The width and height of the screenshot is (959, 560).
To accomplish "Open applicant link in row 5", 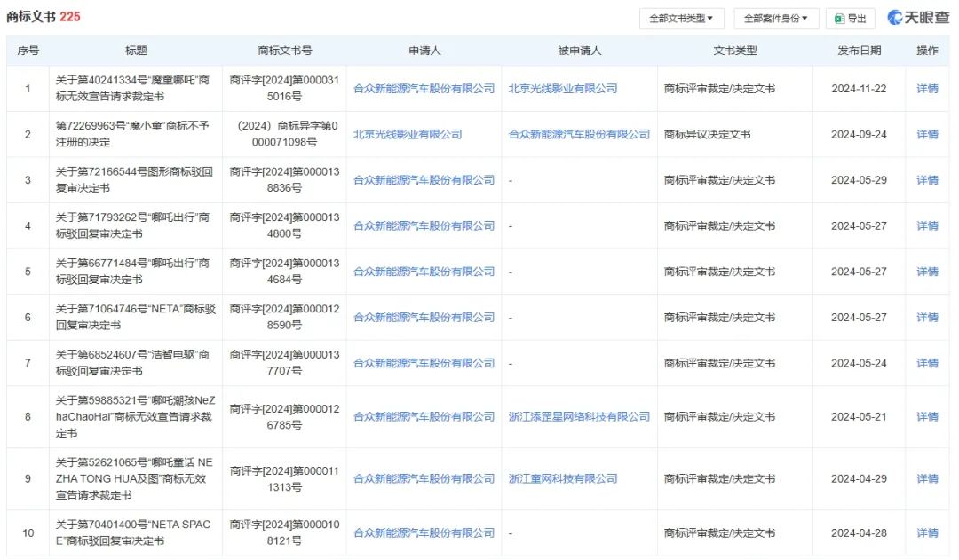I will point(424,272).
